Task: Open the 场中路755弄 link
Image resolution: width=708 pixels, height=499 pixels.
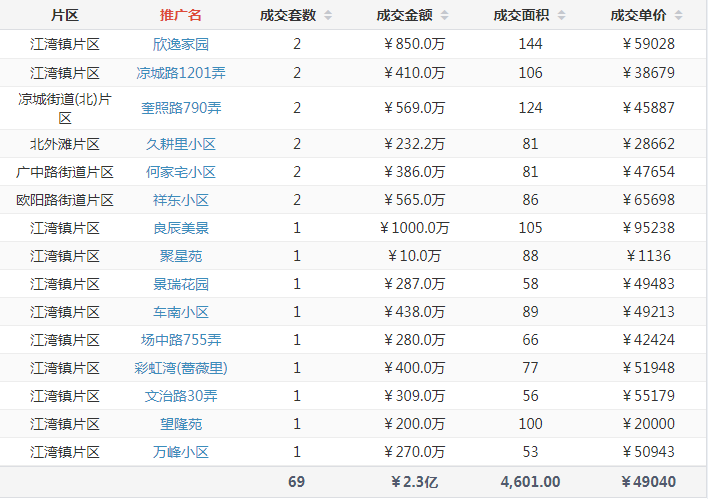Action: click(181, 340)
